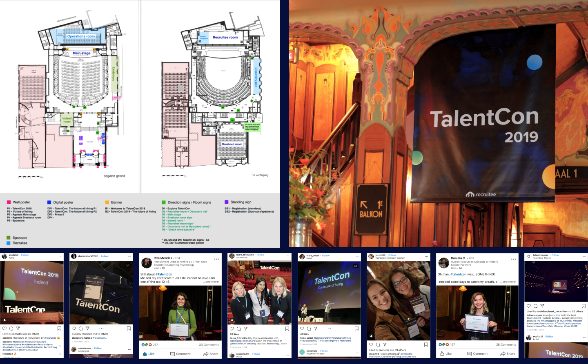Image resolution: width=588 pixels, height=364 pixels.
Task: Open options on talentmapper's post
Action: [x=584, y=256]
